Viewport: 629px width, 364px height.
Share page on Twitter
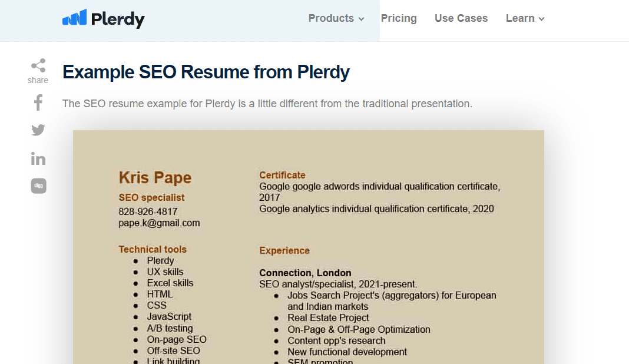click(38, 130)
